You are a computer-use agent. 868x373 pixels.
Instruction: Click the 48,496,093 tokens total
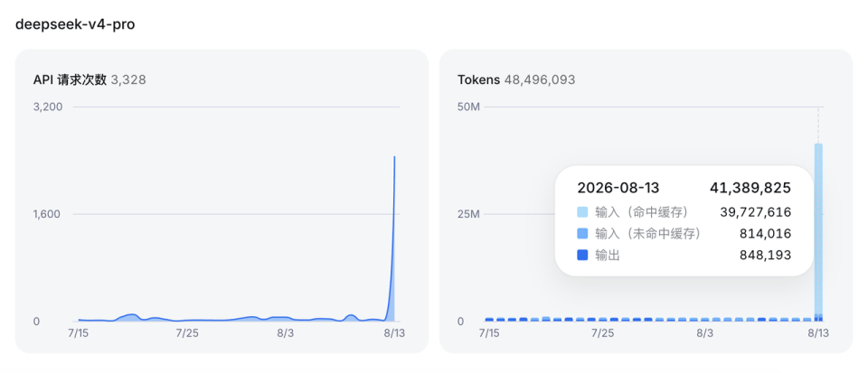click(540, 80)
